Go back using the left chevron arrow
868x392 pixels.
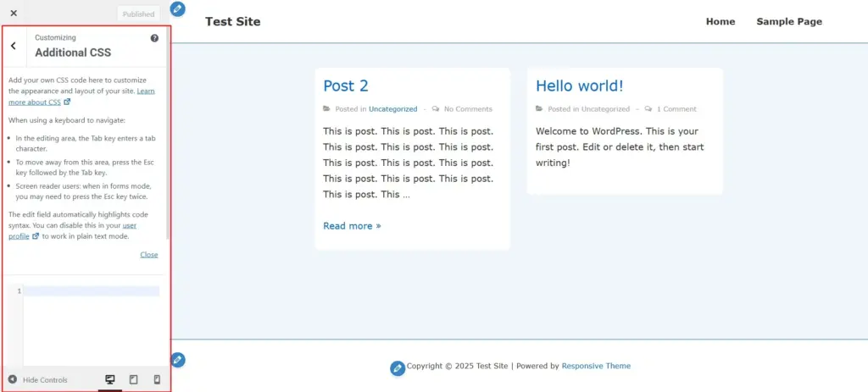coord(14,47)
